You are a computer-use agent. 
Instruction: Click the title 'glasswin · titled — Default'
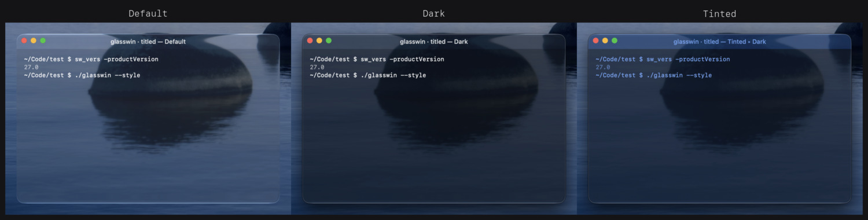pyautogui.click(x=148, y=42)
